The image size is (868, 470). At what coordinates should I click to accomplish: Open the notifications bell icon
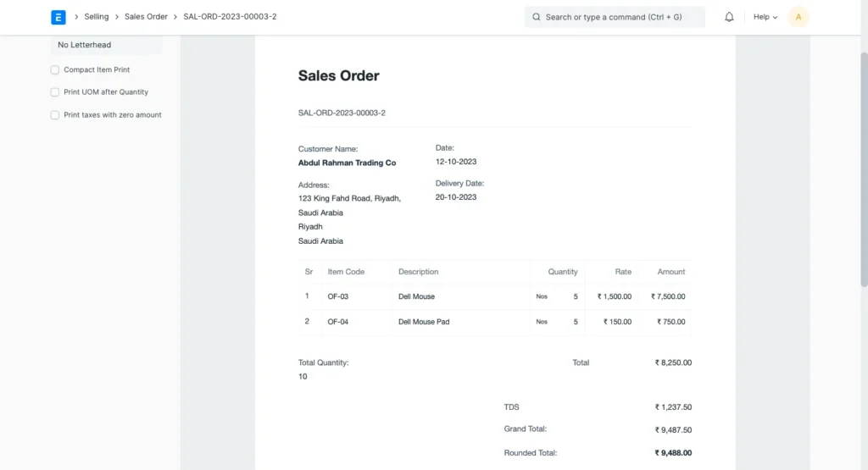pyautogui.click(x=729, y=17)
